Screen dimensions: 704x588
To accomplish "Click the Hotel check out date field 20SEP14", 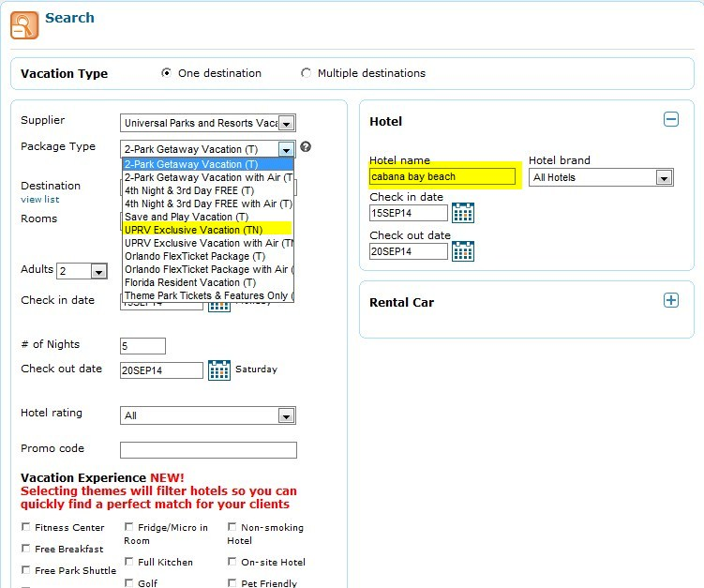I will point(409,251).
